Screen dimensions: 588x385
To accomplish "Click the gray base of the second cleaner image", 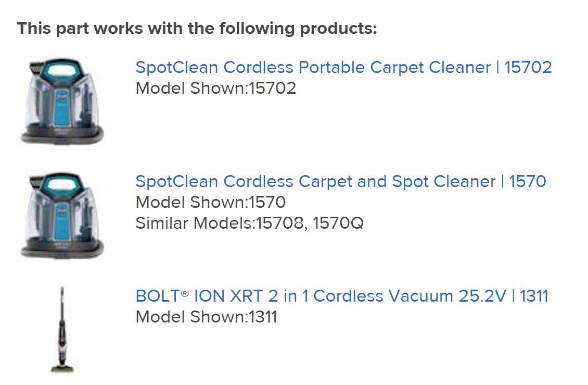I will tap(62, 250).
